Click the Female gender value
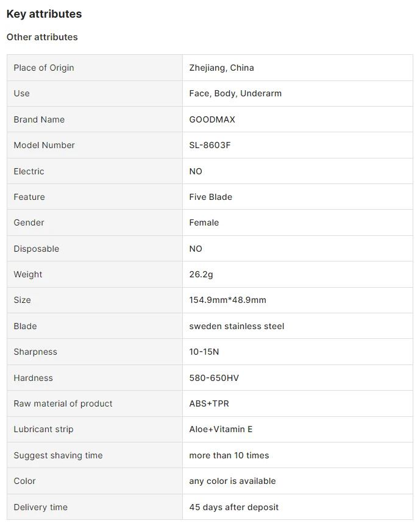Viewport: 420px width, 526px height. point(204,222)
